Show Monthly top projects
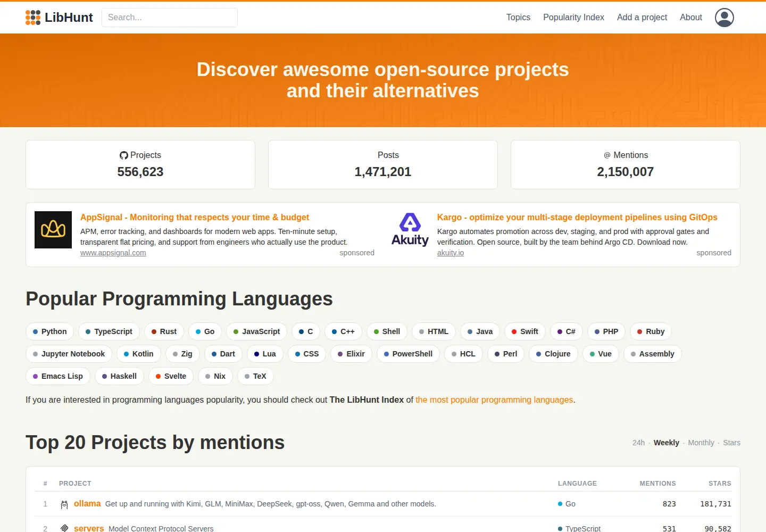This screenshot has width=766, height=532. [701, 443]
